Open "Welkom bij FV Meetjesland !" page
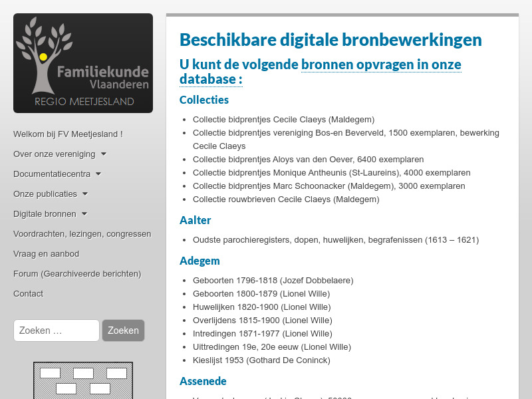Screen dimensions: 532x399 pyautogui.click(x=67, y=134)
